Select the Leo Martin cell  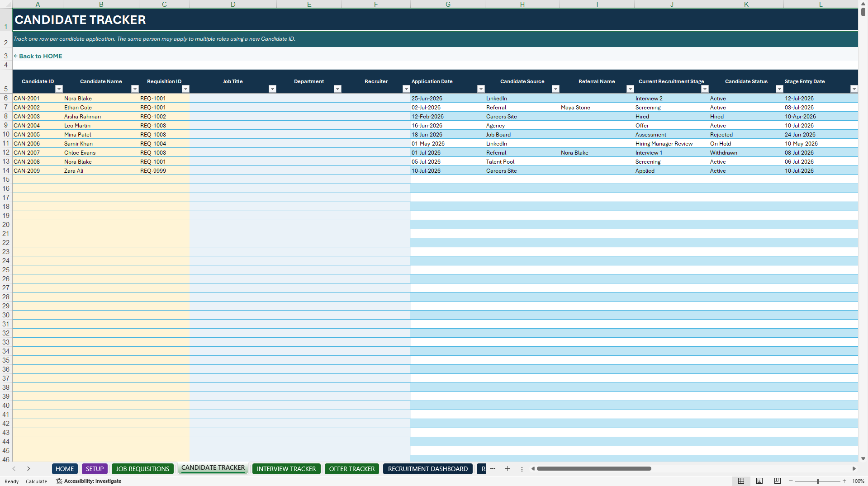coord(101,125)
